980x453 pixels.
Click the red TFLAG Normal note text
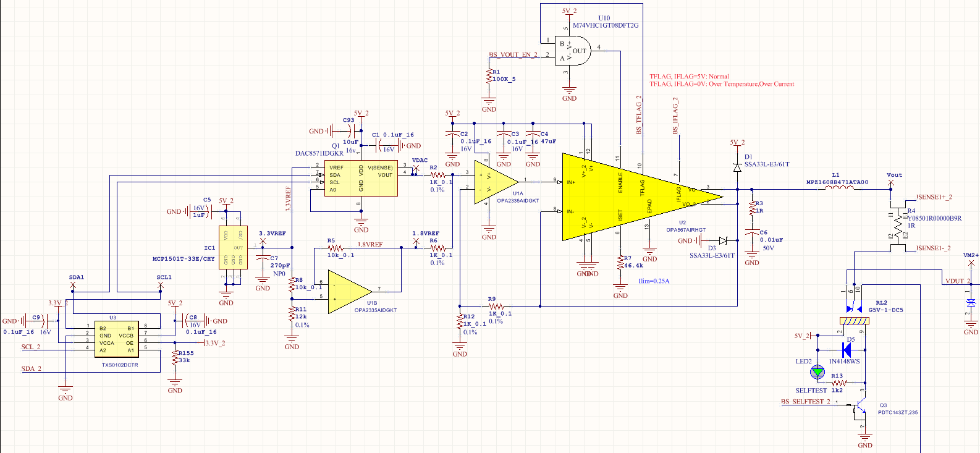[x=689, y=77]
